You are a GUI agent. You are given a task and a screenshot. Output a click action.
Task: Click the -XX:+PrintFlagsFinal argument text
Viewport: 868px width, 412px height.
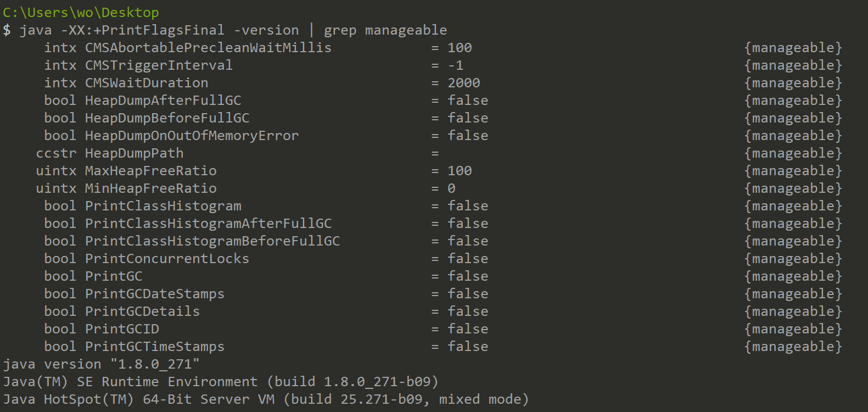(142, 30)
